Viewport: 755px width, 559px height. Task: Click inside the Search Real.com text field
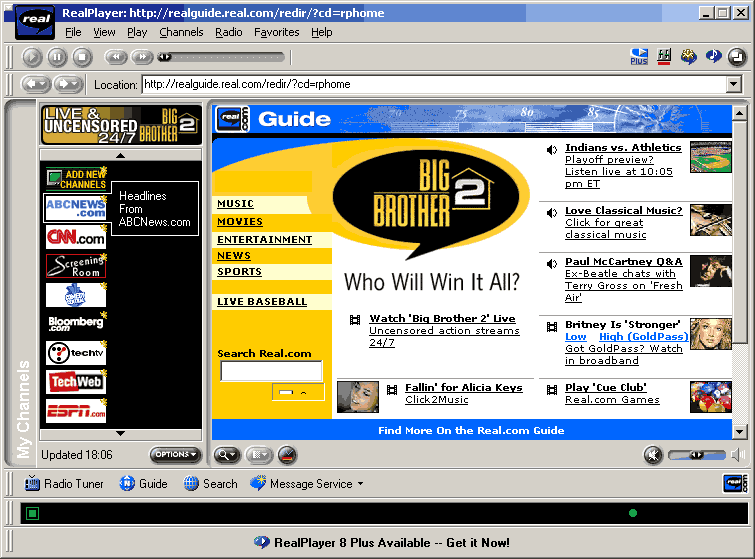point(271,371)
